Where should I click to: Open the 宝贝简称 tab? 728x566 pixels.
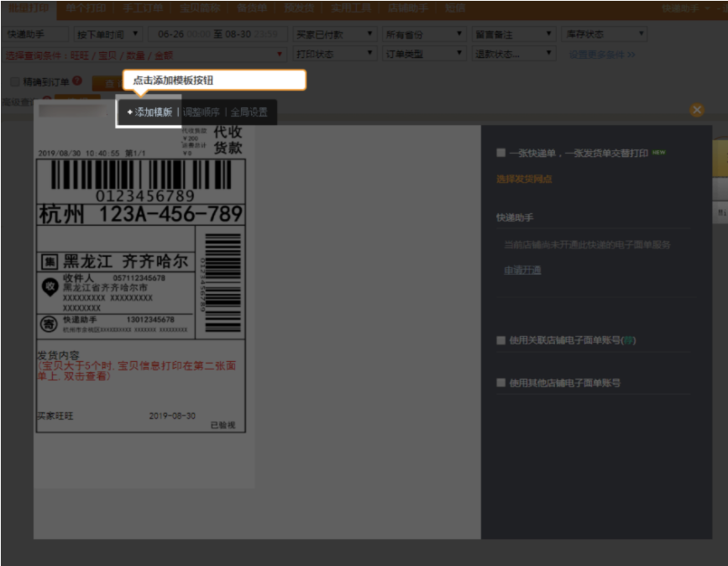tap(200, 8)
